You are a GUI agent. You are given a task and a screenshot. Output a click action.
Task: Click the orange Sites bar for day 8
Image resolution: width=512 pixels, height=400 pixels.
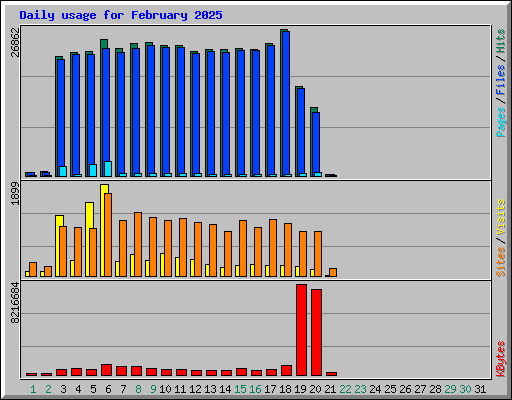pyautogui.click(x=138, y=244)
